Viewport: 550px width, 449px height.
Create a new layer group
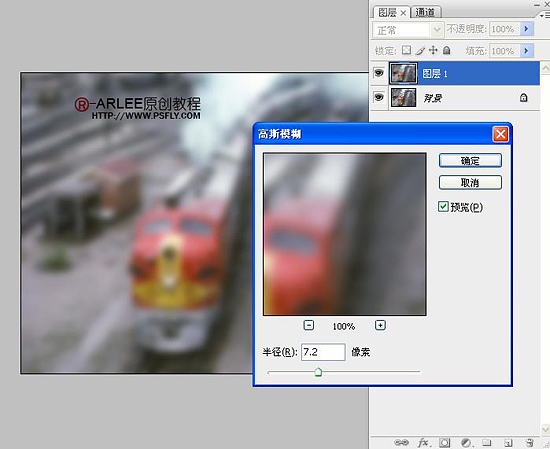pyautogui.click(x=486, y=442)
